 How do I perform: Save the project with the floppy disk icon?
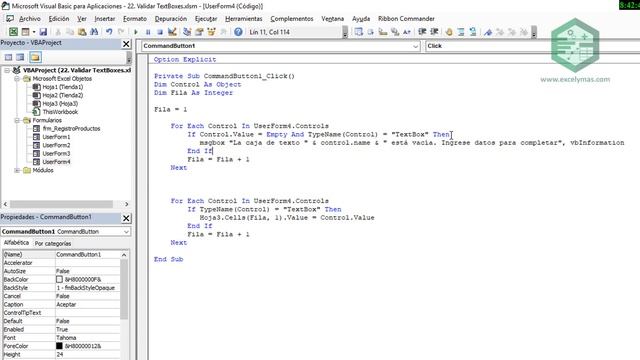pyautogui.click(x=43, y=32)
